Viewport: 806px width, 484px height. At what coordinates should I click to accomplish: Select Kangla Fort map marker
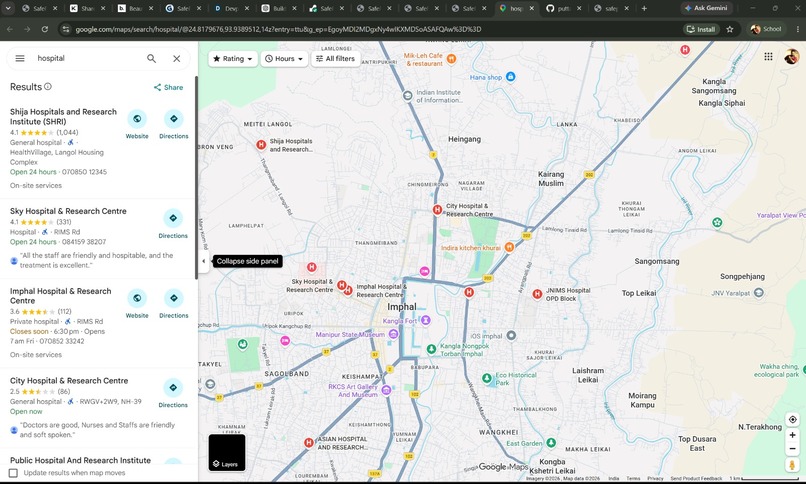426,321
